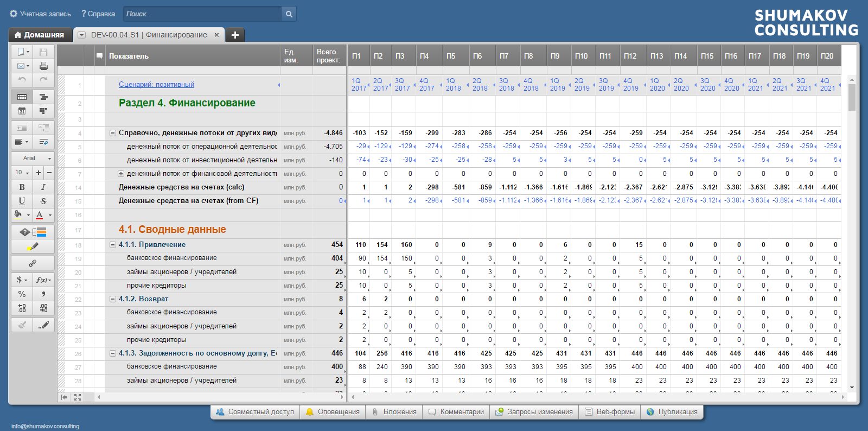Click the Сценарий: позитивный link

click(x=156, y=85)
